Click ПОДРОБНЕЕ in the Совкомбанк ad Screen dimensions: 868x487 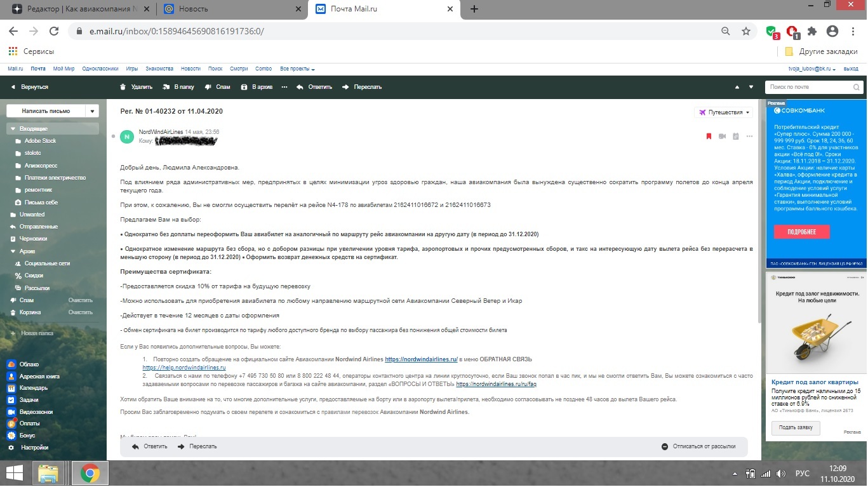(802, 232)
